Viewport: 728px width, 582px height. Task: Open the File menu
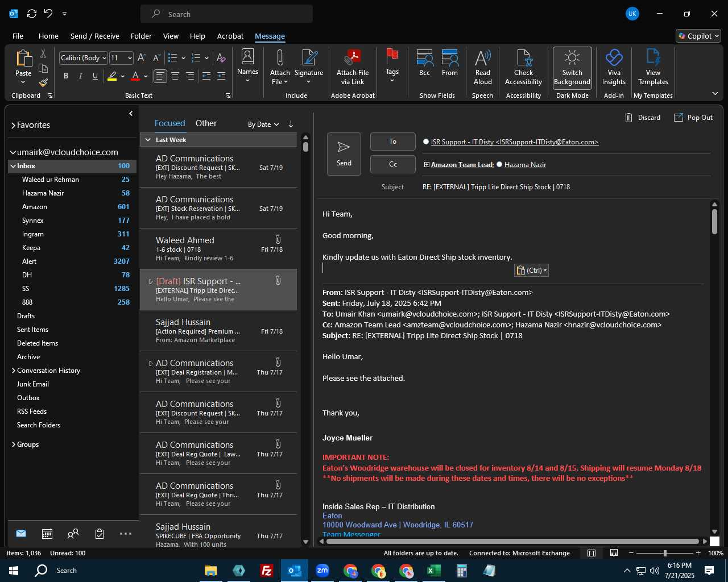coord(18,36)
